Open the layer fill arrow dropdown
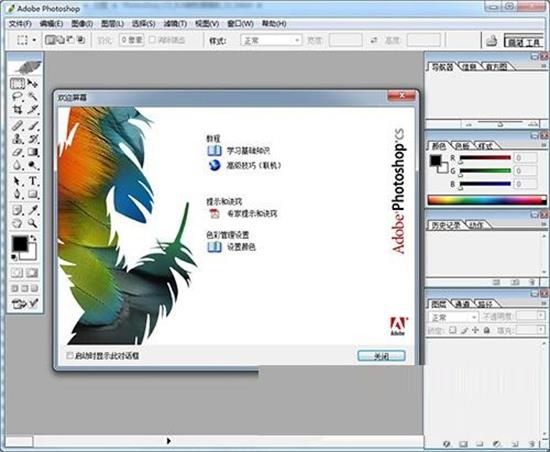 pos(541,330)
